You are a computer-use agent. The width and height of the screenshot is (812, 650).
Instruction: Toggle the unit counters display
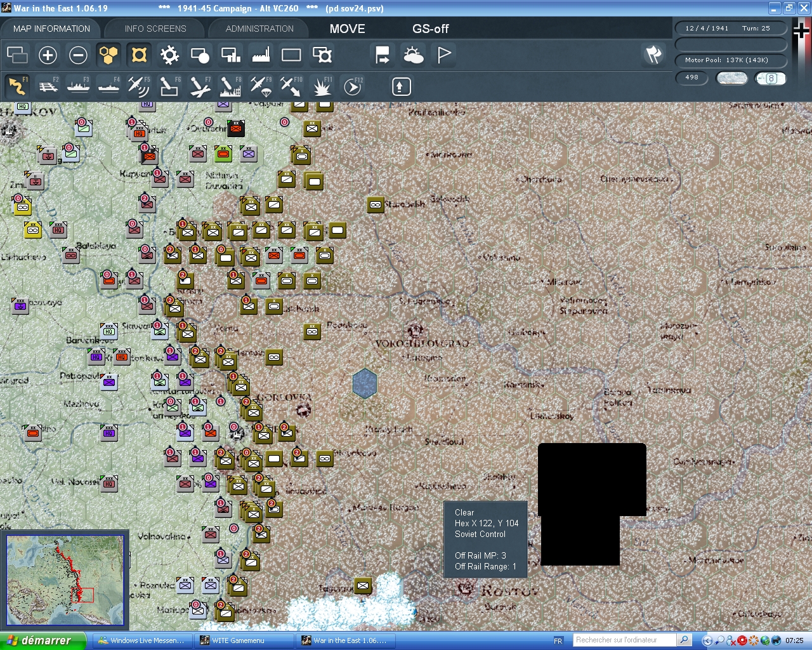point(138,55)
